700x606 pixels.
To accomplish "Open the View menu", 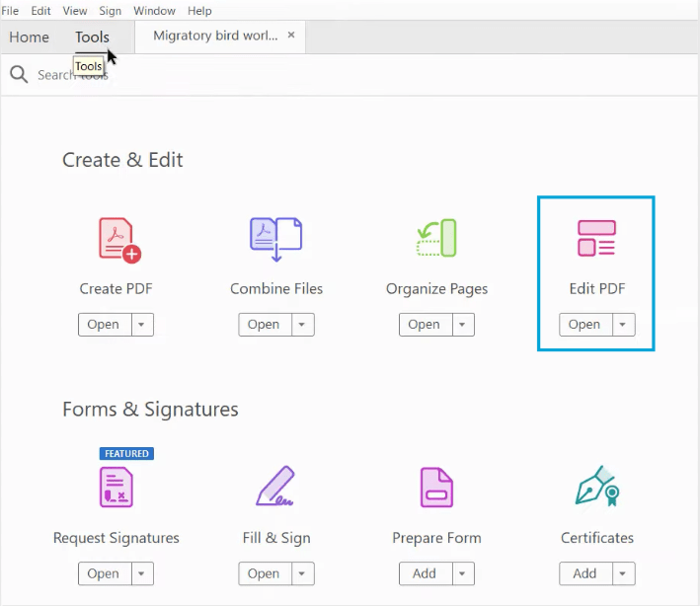I will click(75, 11).
